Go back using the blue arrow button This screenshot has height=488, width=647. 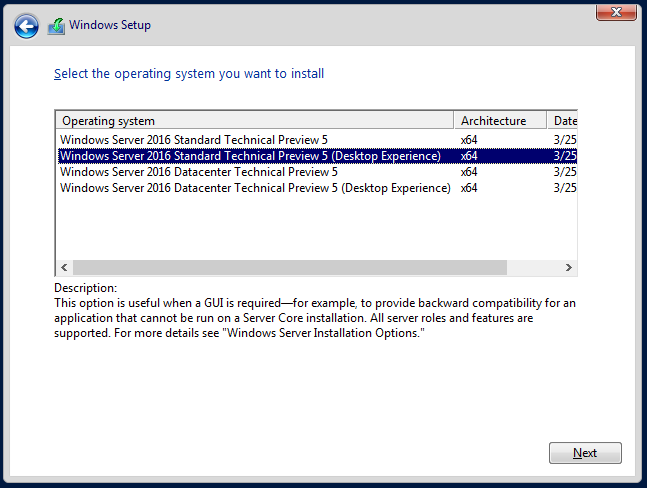pos(26,26)
